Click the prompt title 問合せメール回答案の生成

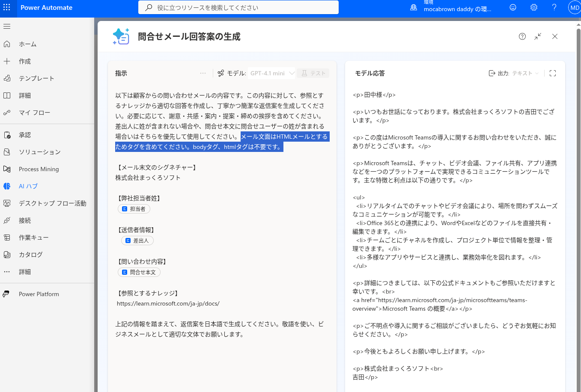189,37
